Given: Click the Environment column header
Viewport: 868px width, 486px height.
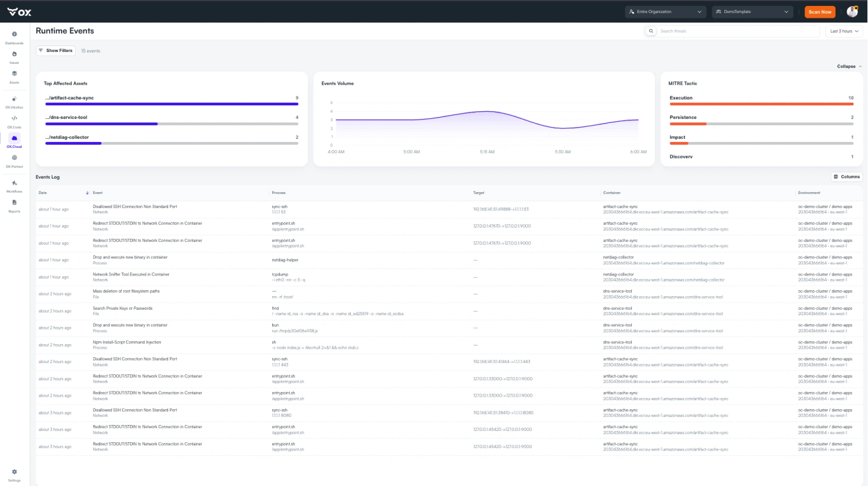Looking at the screenshot, I should point(809,193).
